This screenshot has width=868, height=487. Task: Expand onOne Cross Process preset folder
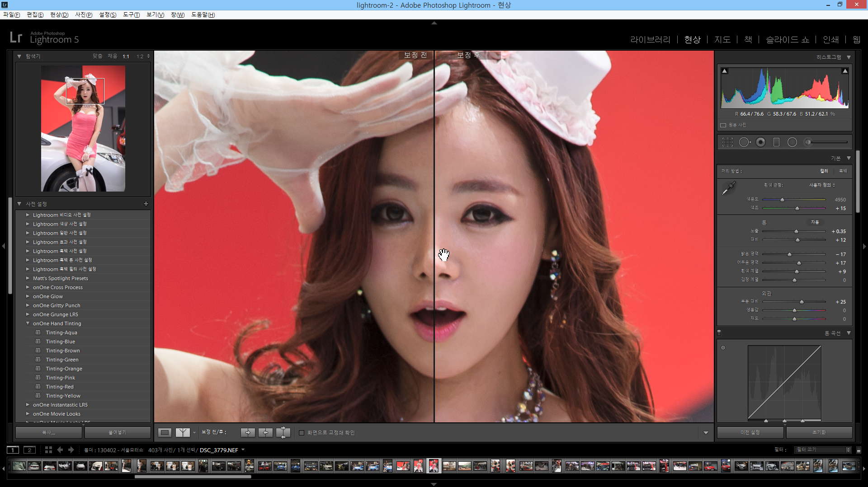tap(28, 287)
